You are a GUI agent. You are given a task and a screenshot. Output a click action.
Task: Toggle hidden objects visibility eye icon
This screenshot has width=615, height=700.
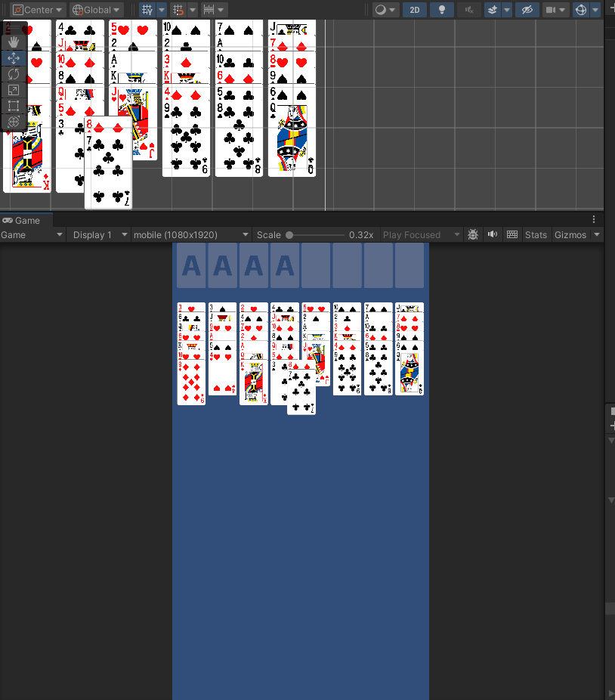(527, 10)
